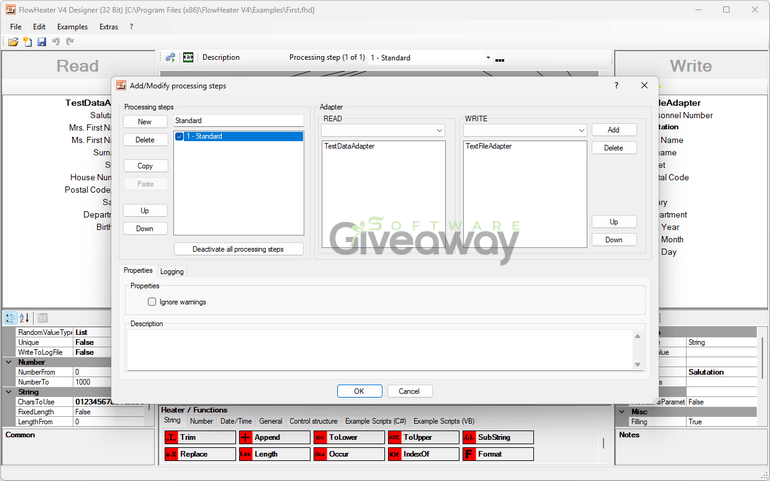Click the execute definition gear-play icon
Screen dimensions: 770x481
(x=170, y=57)
